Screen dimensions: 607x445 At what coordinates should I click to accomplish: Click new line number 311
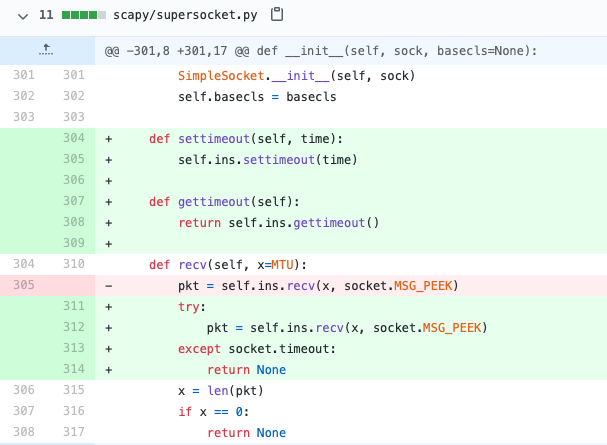74,306
